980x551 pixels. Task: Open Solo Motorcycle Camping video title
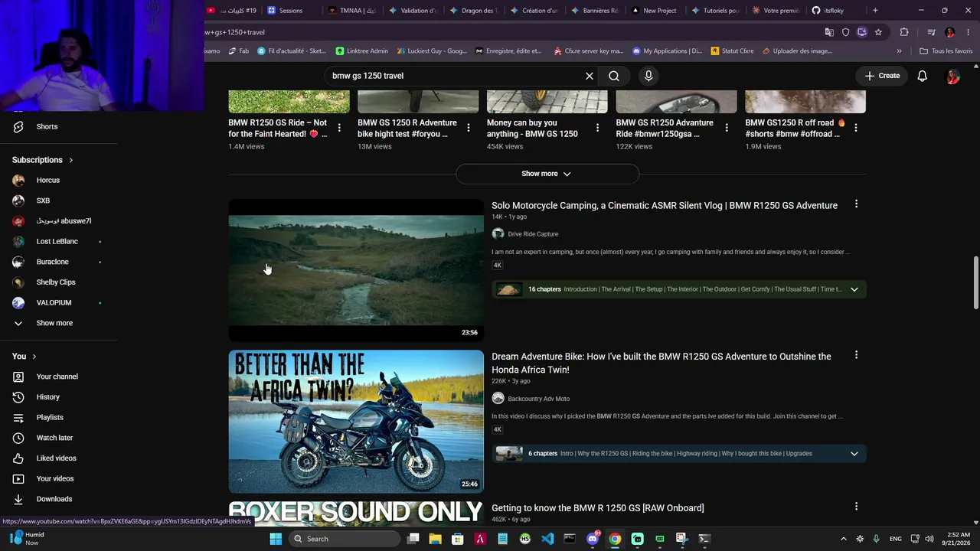[665, 205]
